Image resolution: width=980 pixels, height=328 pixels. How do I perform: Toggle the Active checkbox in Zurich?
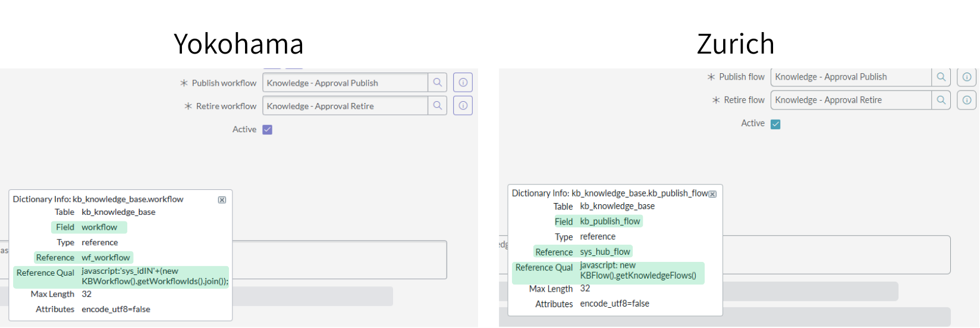coord(775,124)
